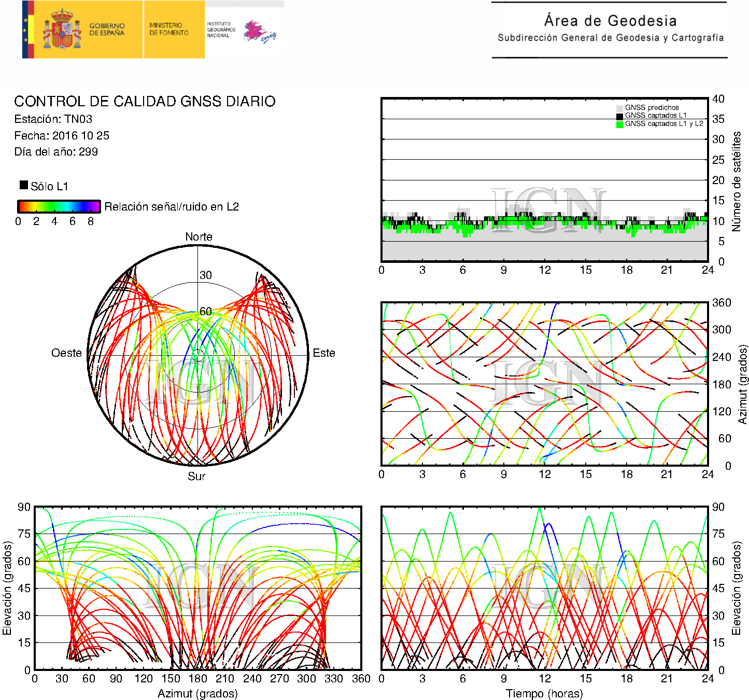Click the Día del año: 299 text
Screen dimensions: 749x700
(x=56, y=152)
